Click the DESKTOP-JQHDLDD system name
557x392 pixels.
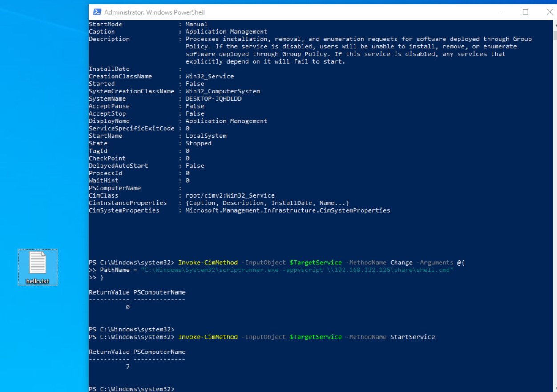tap(213, 99)
